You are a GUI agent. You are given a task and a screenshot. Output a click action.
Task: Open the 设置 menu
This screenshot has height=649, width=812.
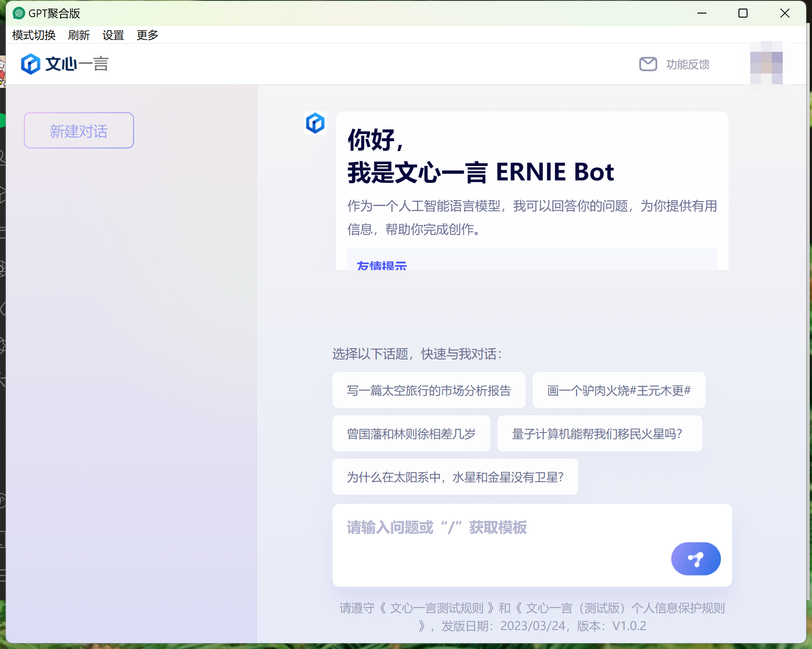tap(113, 35)
